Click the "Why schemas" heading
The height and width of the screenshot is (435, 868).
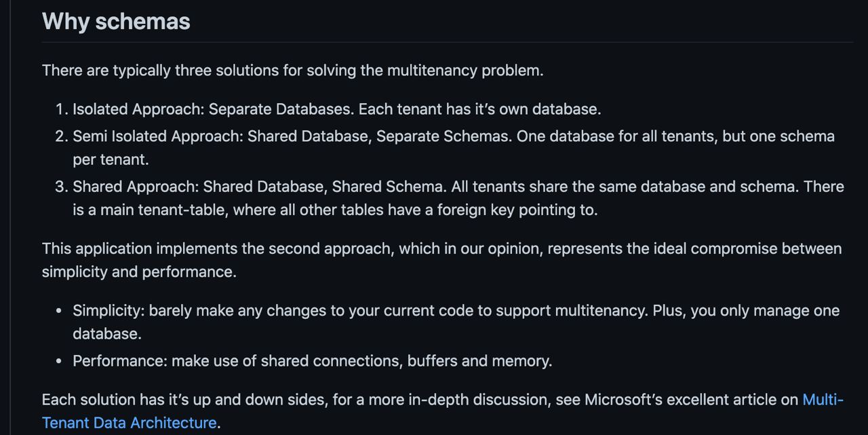click(x=116, y=21)
